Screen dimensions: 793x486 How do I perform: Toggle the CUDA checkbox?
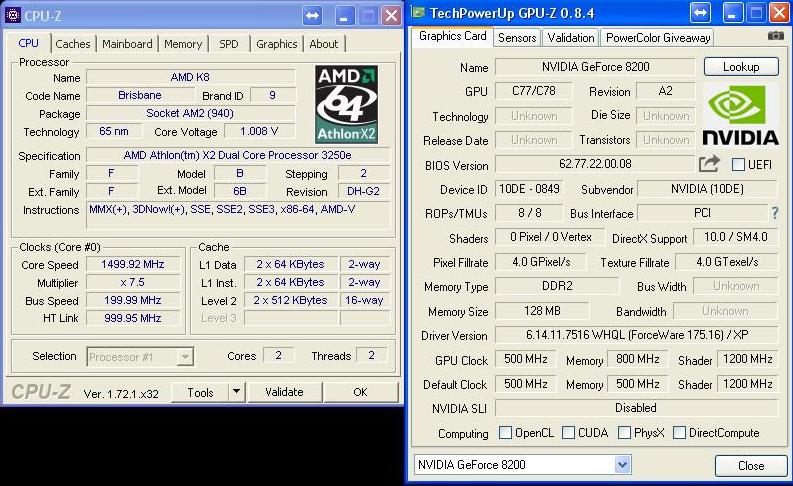(x=568, y=432)
